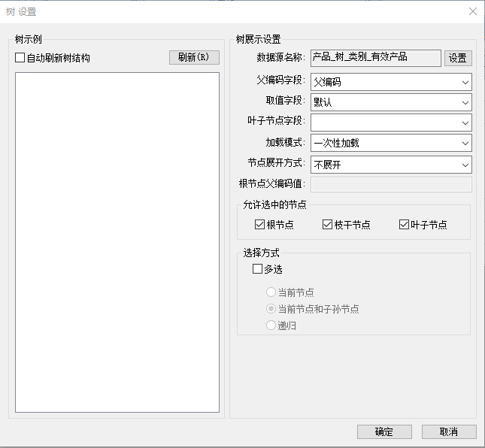Expand the 加载模式 combo box
The height and width of the screenshot is (448, 485).
391,143
